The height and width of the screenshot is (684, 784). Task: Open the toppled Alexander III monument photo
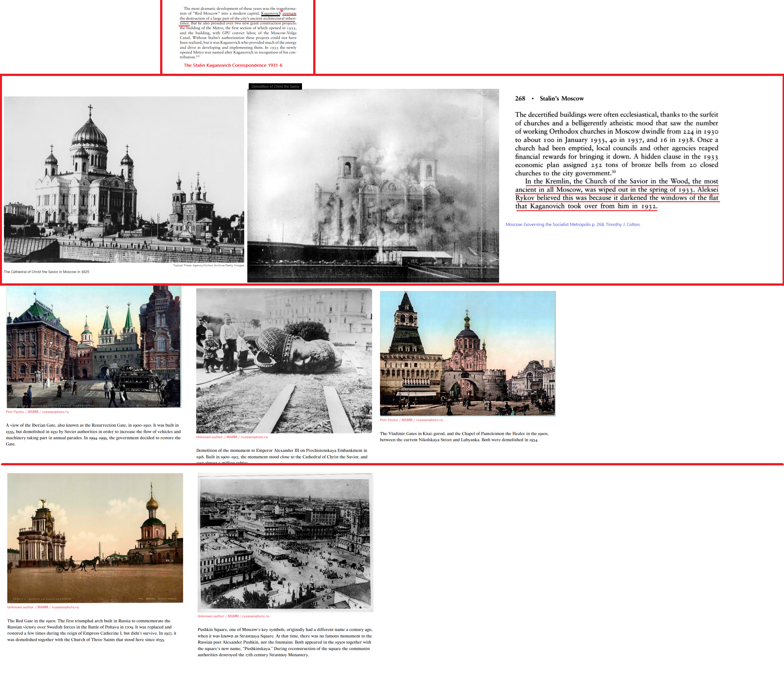point(284,361)
